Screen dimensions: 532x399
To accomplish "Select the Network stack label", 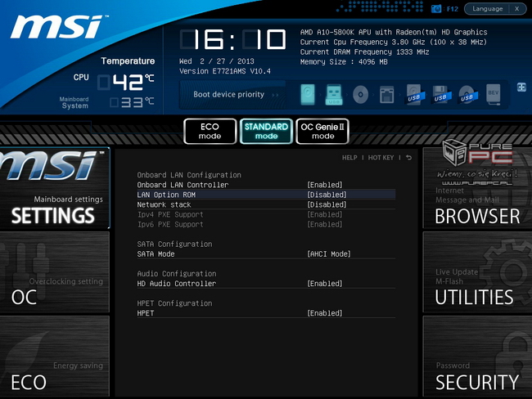I will point(164,204).
